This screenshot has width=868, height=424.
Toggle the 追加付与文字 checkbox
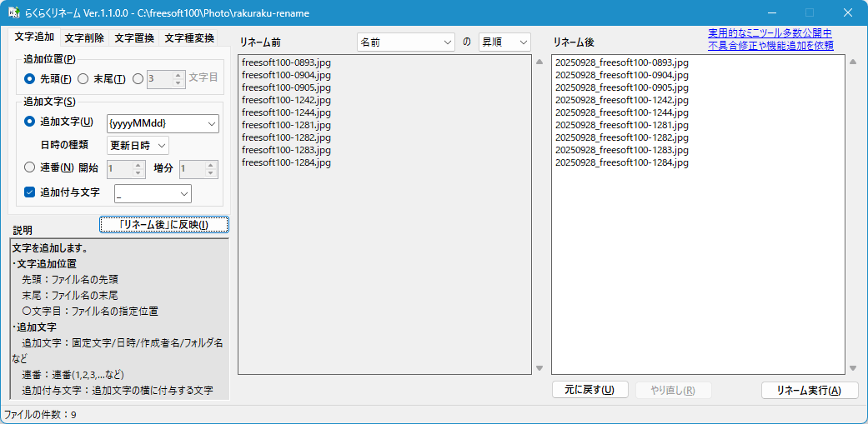click(30, 192)
